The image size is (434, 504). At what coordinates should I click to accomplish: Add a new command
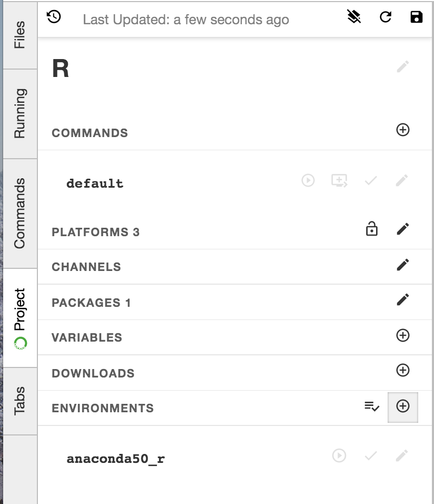pos(403,130)
